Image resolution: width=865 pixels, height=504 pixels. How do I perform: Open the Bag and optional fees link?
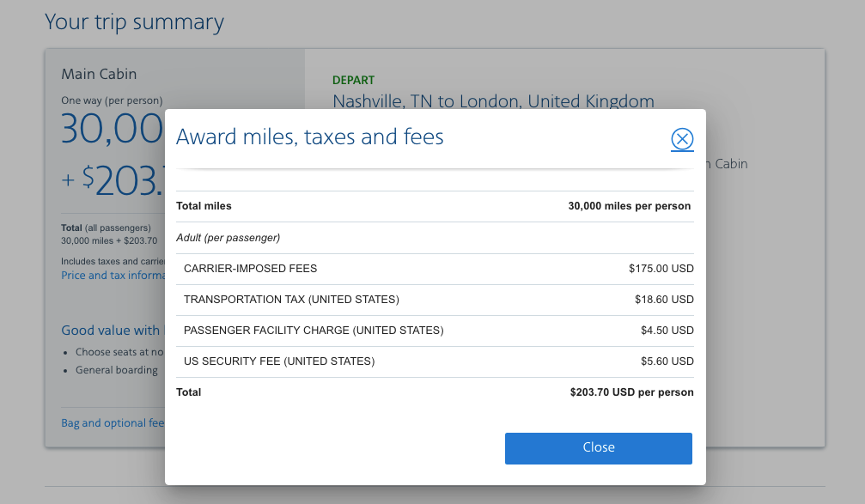112,423
